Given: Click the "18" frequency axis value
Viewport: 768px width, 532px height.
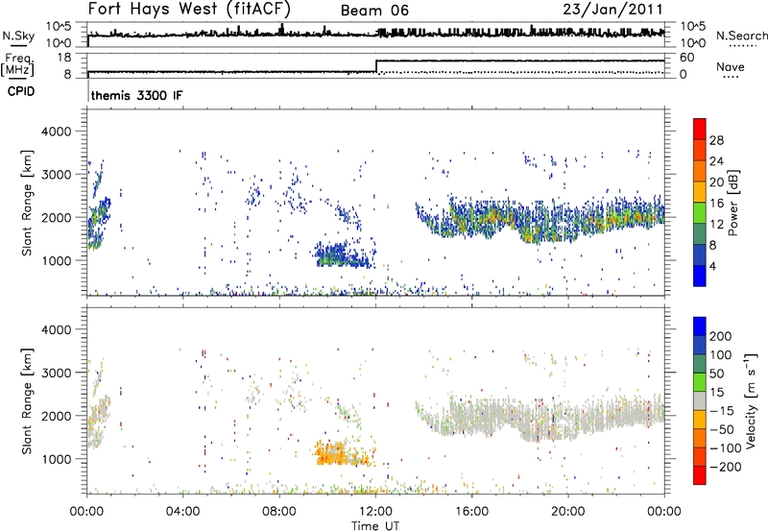Looking at the screenshot, I should pyautogui.click(x=64, y=58).
